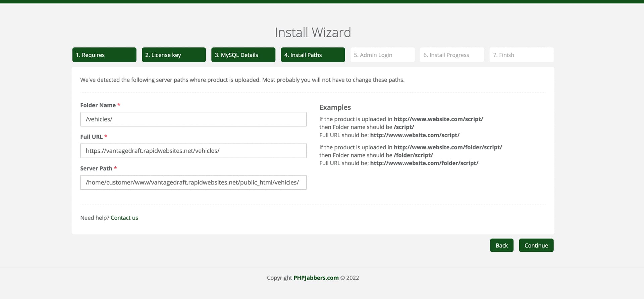This screenshot has width=644, height=299.
Task: Click the Install Wizard heading
Action: (313, 33)
